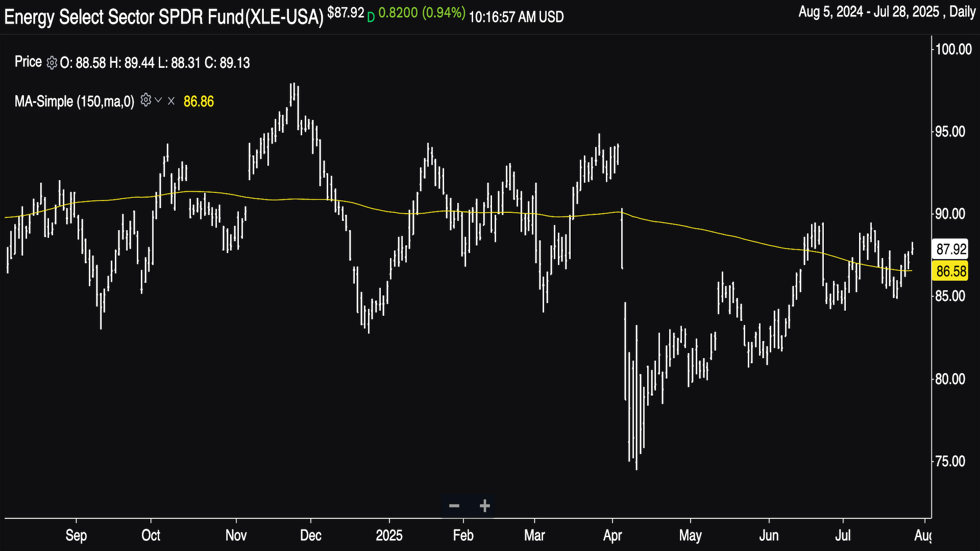980x551 pixels.
Task: Click the Oct time axis label
Action: point(151,535)
